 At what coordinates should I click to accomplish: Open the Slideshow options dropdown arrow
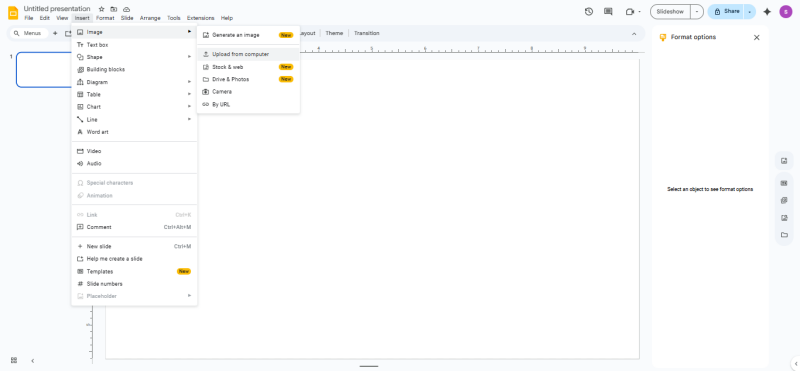click(x=697, y=11)
